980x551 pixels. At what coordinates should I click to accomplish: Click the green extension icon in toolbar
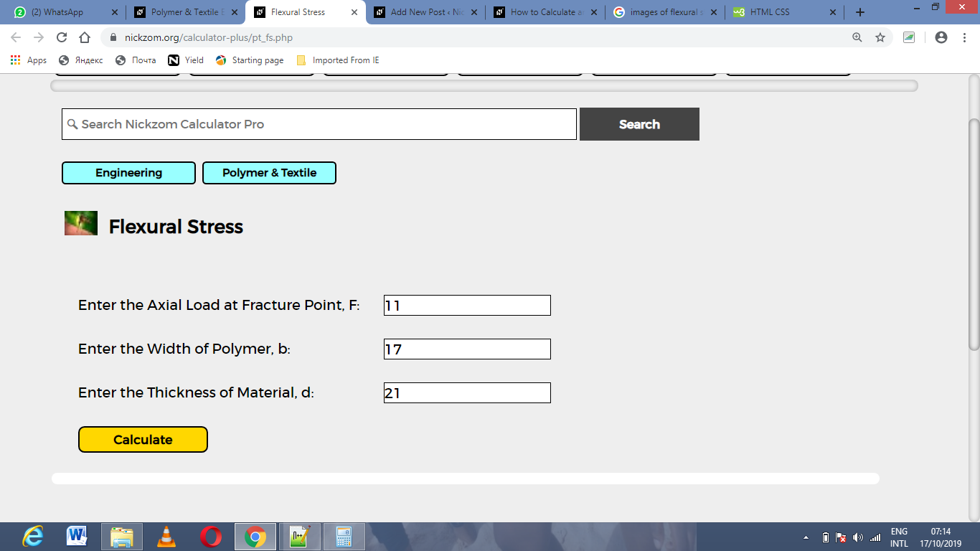click(x=909, y=37)
